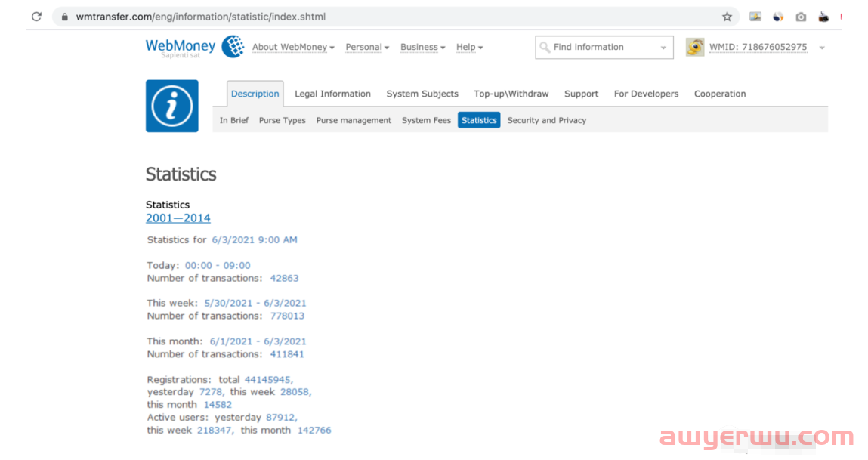Open the Find information dropdown arrow
The width and height of the screenshot is (868, 460).
[663, 48]
